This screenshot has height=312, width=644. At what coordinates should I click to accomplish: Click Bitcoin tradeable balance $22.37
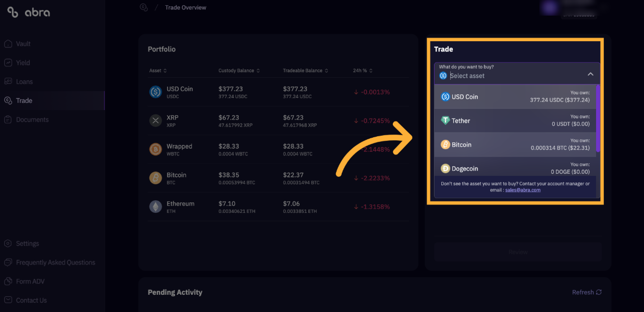coord(293,175)
